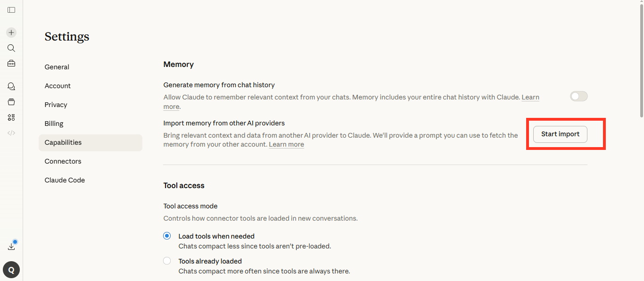Toggle the sidebar panel icon
The width and height of the screenshot is (644, 281).
point(11,10)
